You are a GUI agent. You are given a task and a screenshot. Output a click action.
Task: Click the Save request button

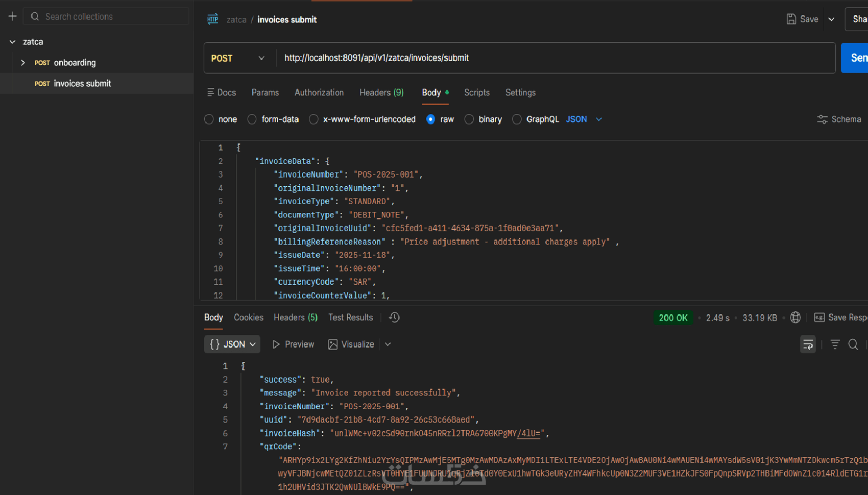click(x=803, y=19)
